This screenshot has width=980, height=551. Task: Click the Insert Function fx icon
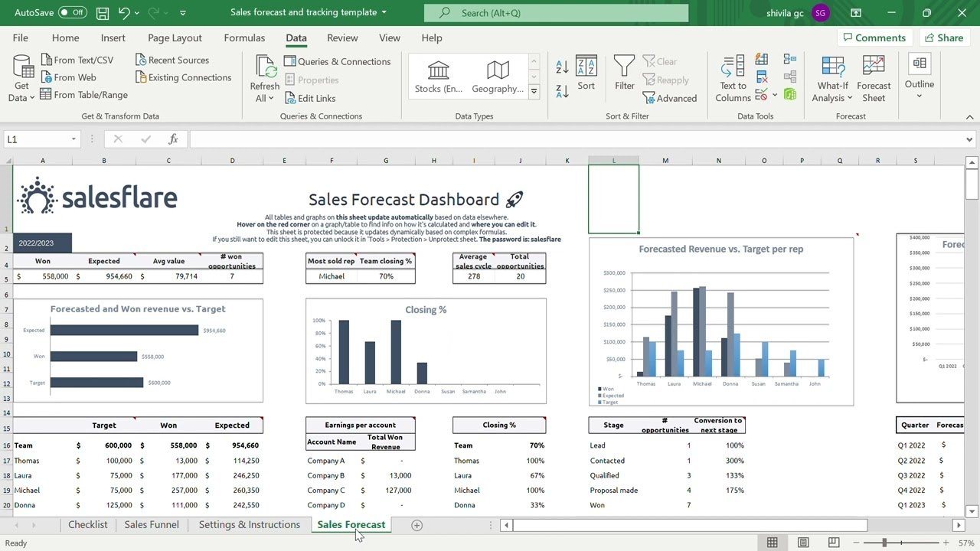[173, 139]
